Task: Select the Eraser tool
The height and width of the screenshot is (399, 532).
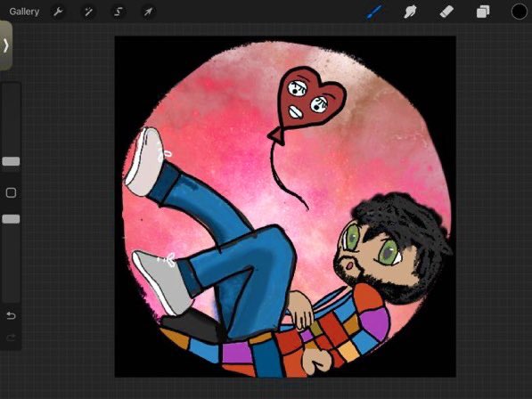Action: pyautogui.click(x=446, y=12)
